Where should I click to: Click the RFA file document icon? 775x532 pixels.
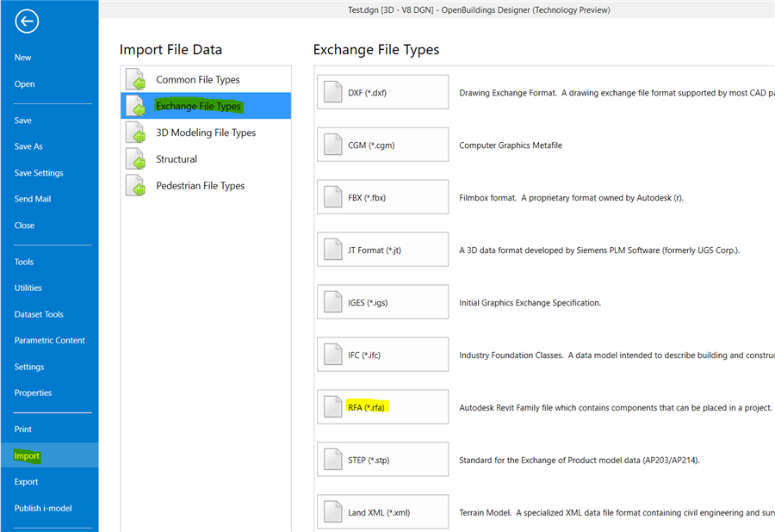(332, 406)
